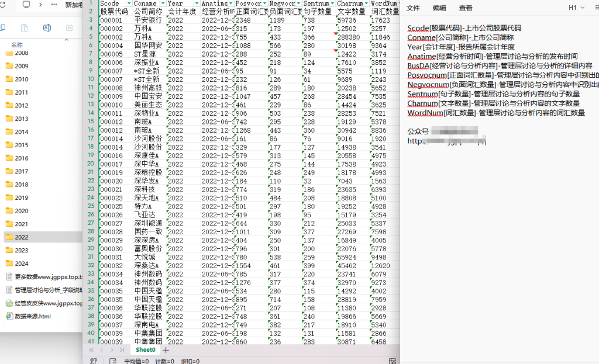Open the Coname column filter dropdown
The width and height of the screenshot is (599, 364).
163,4
